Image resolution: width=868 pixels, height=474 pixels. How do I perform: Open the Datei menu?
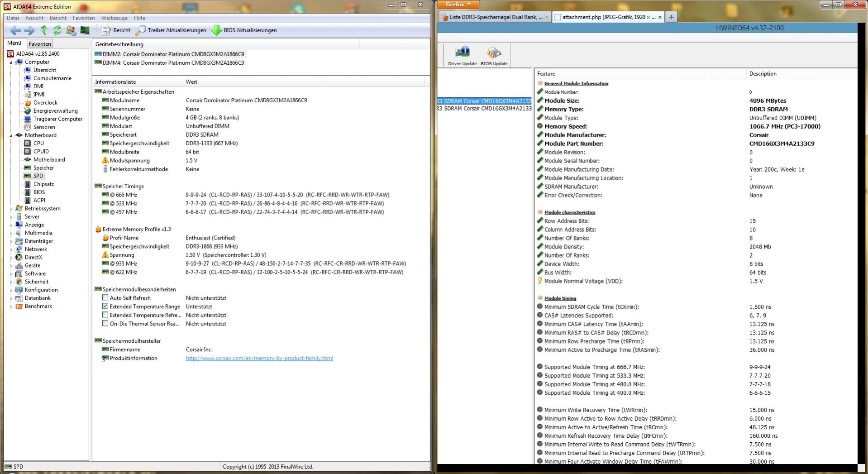click(x=13, y=18)
